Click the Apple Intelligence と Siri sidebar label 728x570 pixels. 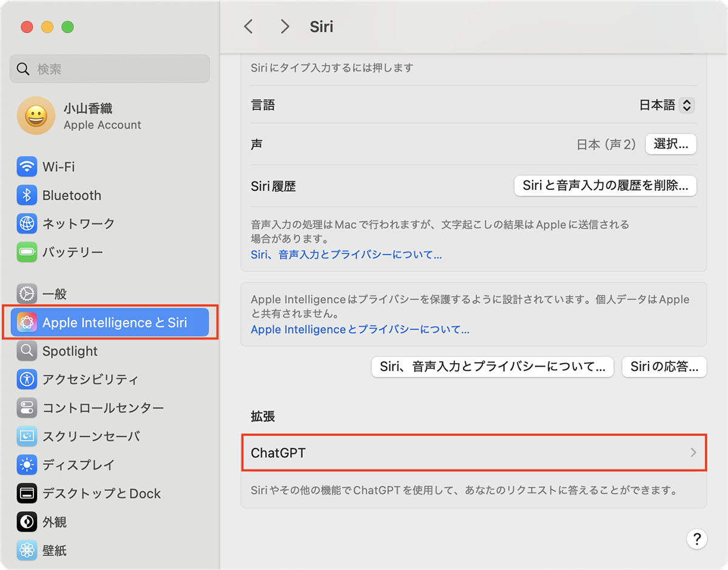(x=115, y=322)
